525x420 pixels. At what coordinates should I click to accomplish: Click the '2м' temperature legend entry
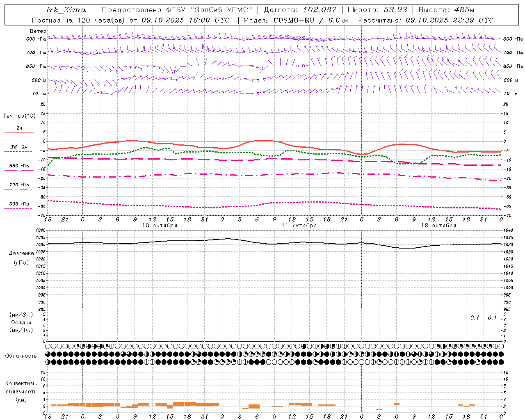coord(19,128)
